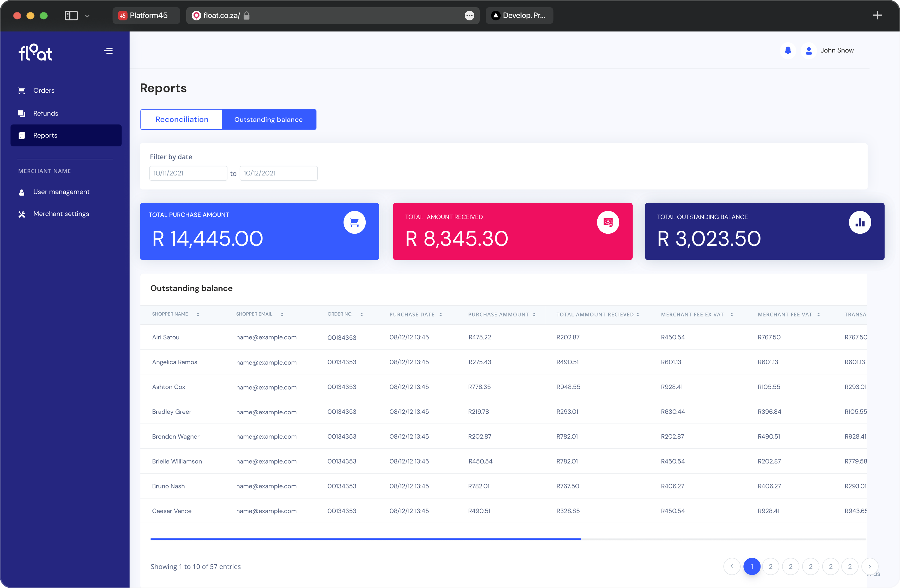Open Refunds in the sidebar

(x=45, y=113)
